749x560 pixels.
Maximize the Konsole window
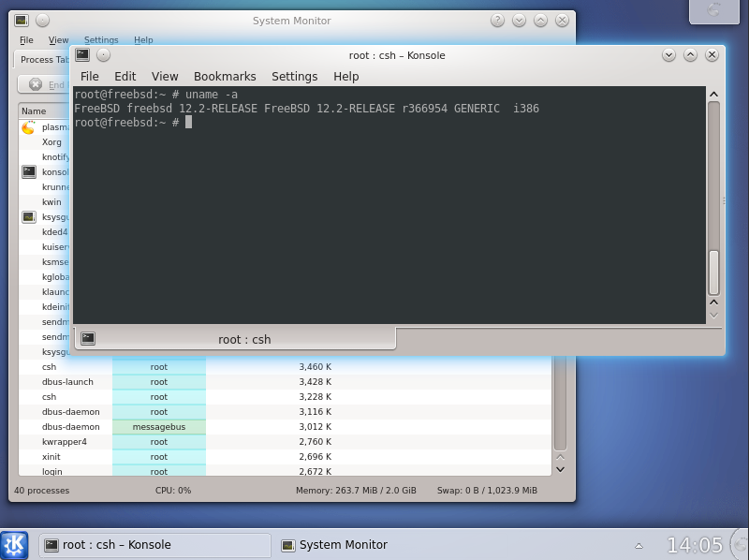coord(690,55)
